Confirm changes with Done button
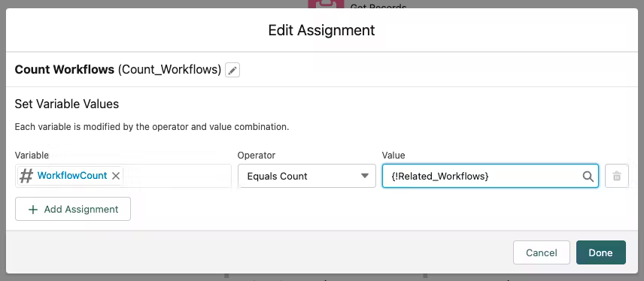This screenshot has height=281, width=644. [600, 252]
